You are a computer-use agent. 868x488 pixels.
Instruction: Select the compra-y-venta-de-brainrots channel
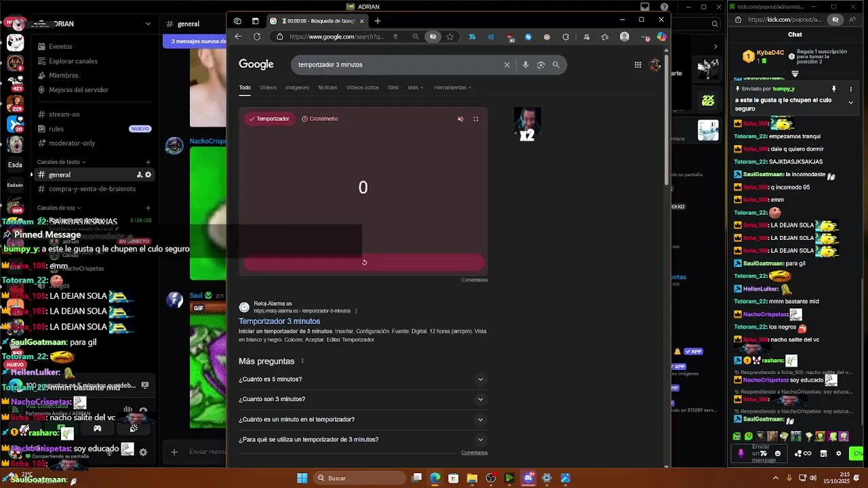pyautogui.click(x=93, y=189)
